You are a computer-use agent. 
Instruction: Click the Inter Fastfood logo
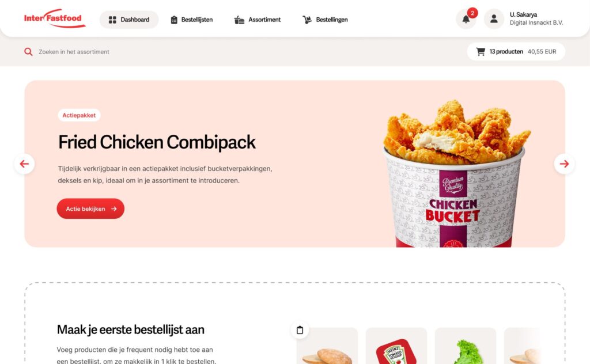coord(55,18)
